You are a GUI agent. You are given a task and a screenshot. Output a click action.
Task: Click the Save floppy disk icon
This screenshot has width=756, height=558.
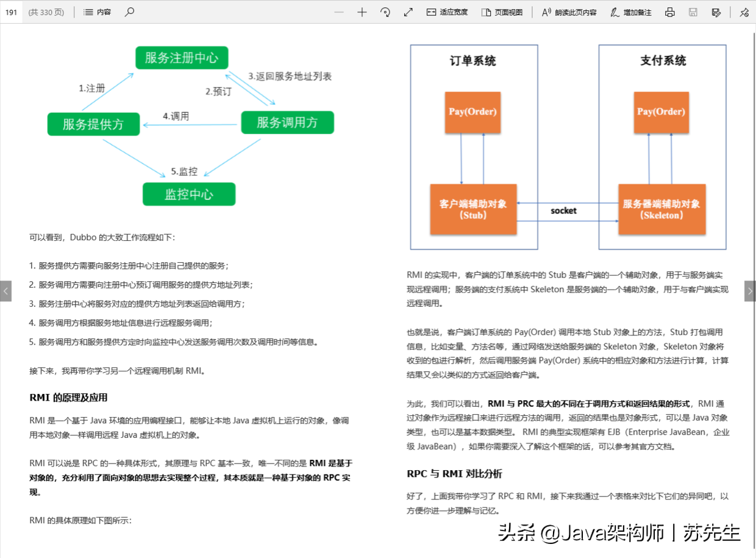tap(693, 12)
